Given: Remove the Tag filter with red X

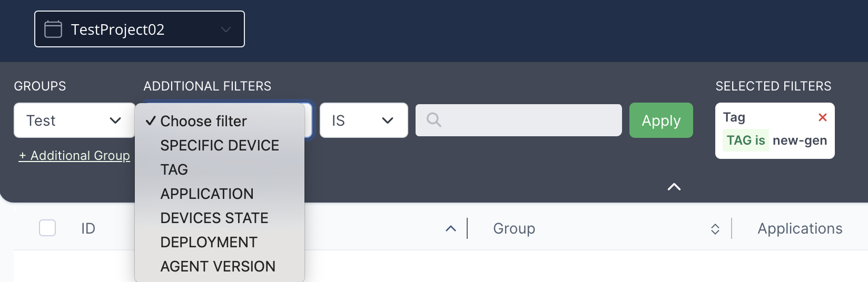Looking at the screenshot, I should click(822, 117).
